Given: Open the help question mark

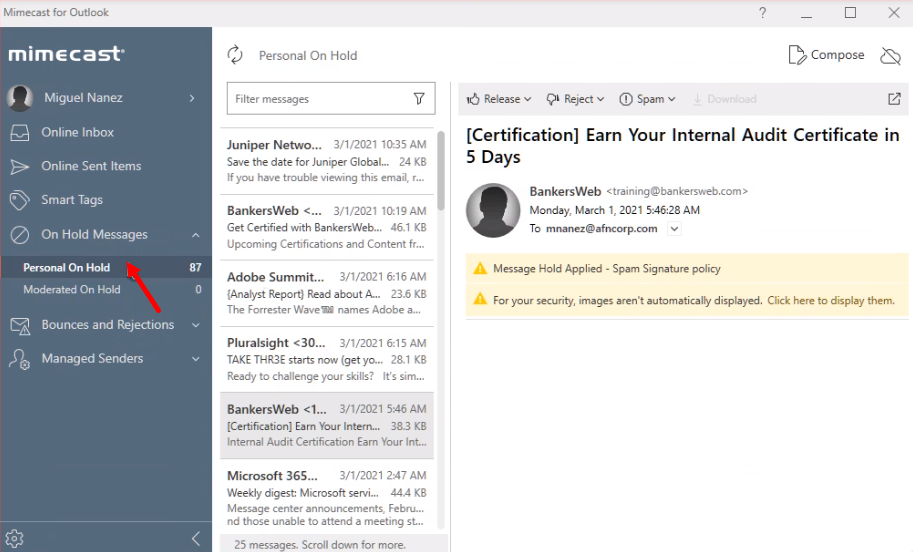Looking at the screenshot, I should pyautogui.click(x=762, y=13).
